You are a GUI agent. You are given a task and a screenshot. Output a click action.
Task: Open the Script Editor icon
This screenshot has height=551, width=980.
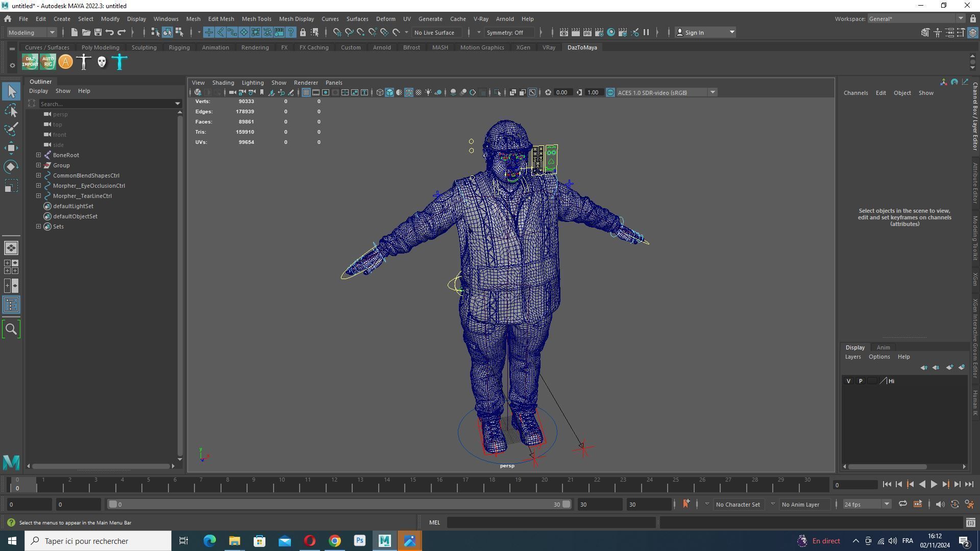click(970, 523)
